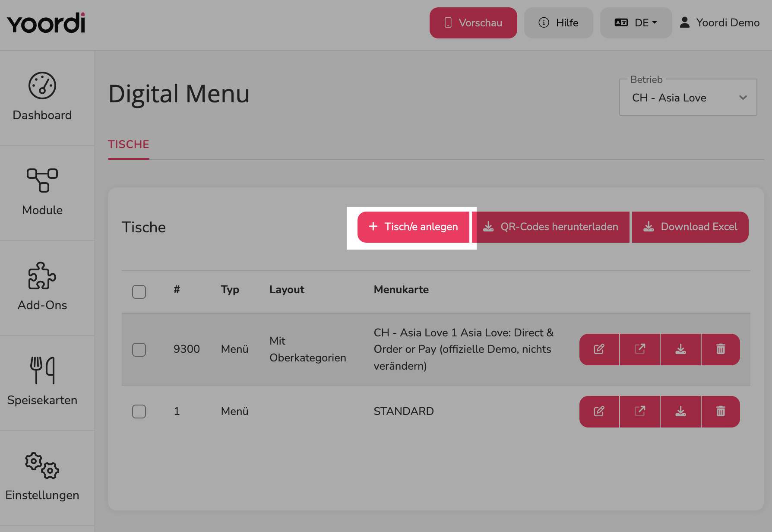Viewport: 772px width, 532px height.
Task: Open the Add-Ons puzzle icon
Action: click(x=42, y=275)
